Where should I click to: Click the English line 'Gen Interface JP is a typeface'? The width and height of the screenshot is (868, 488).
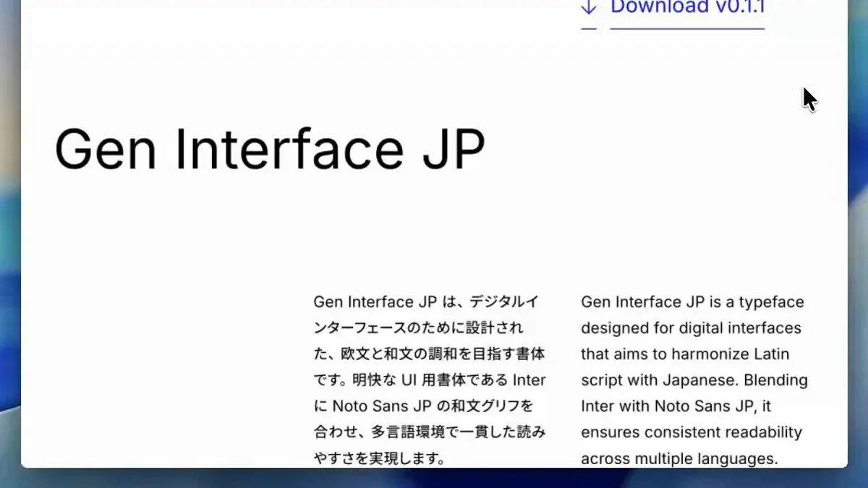pyautogui.click(x=692, y=302)
